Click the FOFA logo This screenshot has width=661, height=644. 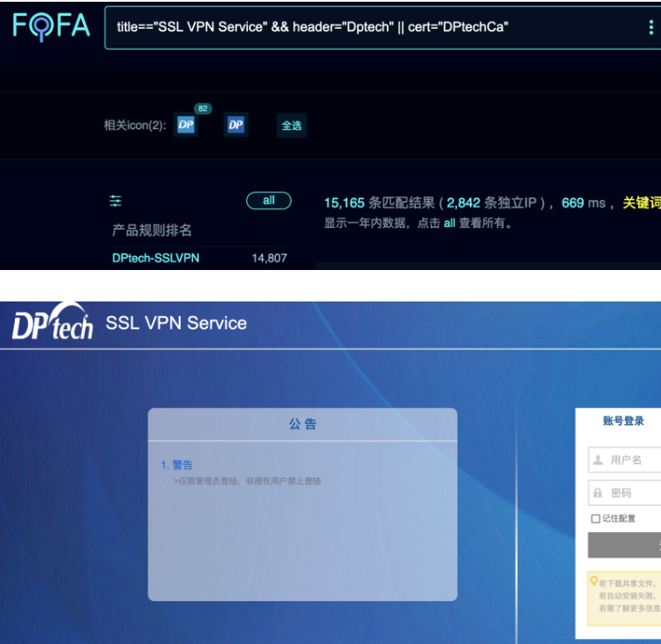(52, 26)
